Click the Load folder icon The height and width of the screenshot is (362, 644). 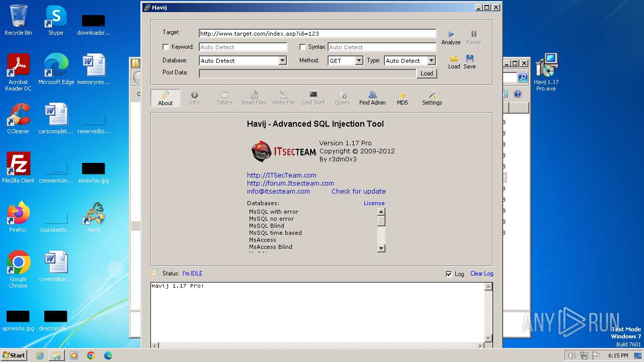click(454, 58)
